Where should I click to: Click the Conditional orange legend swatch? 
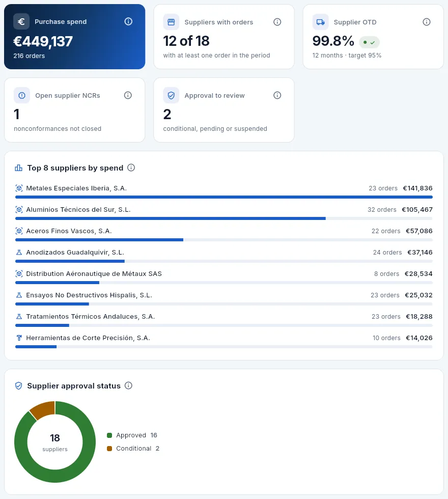[x=109, y=449]
